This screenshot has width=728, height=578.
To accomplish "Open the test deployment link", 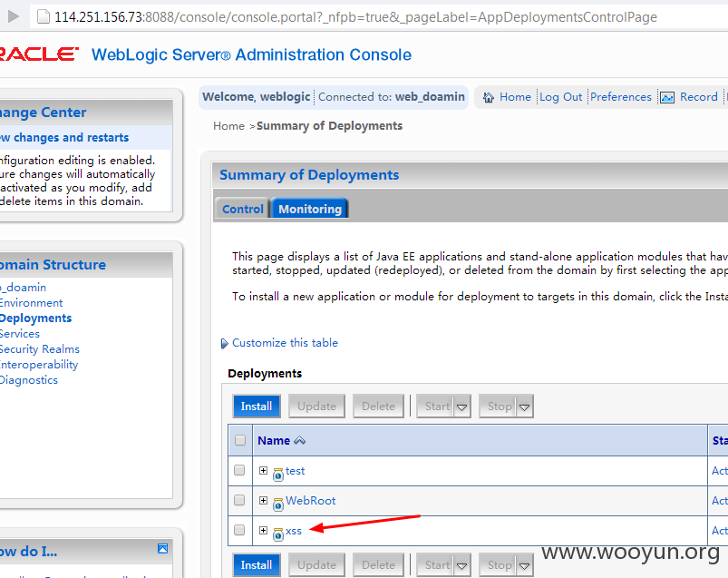I will 295,471.
